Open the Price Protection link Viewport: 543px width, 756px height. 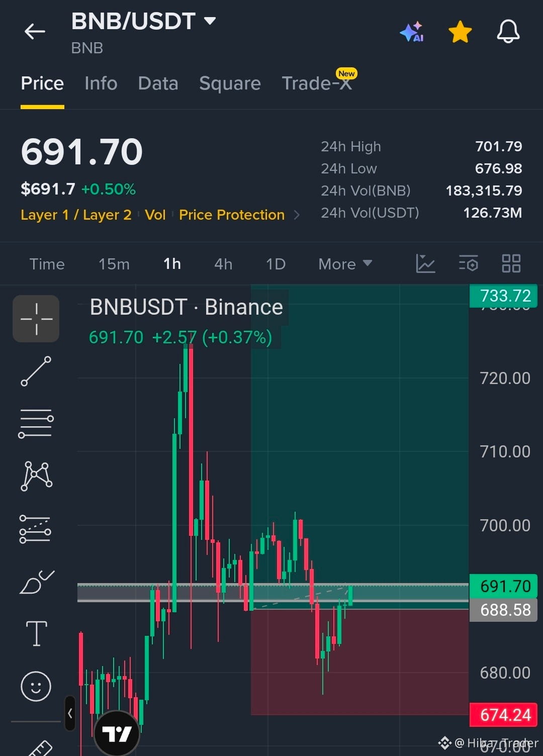(x=232, y=215)
